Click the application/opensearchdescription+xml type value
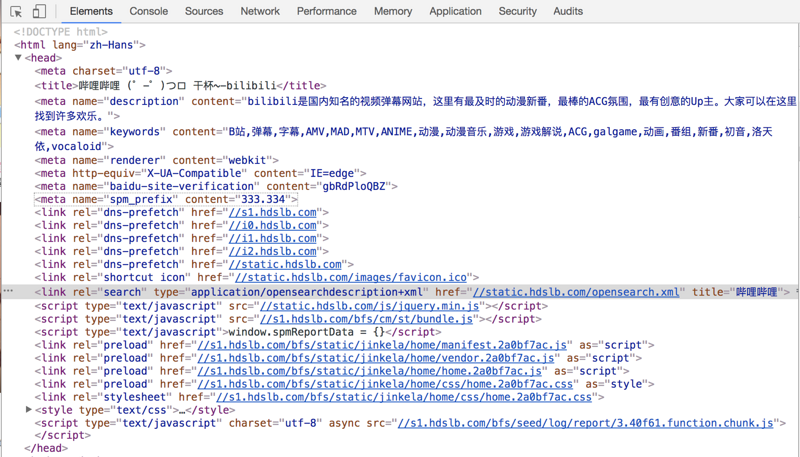The width and height of the screenshot is (800, 457). click(307, 292)
